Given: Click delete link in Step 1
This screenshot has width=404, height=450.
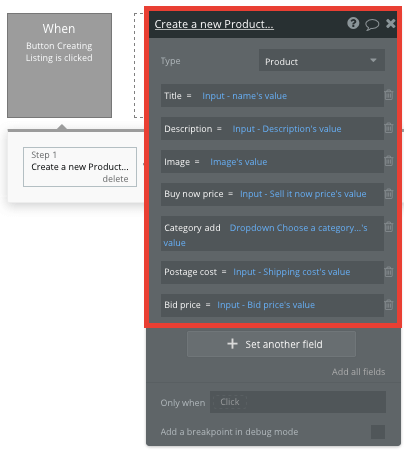Looking at the screenshot, I should [115, 179].
